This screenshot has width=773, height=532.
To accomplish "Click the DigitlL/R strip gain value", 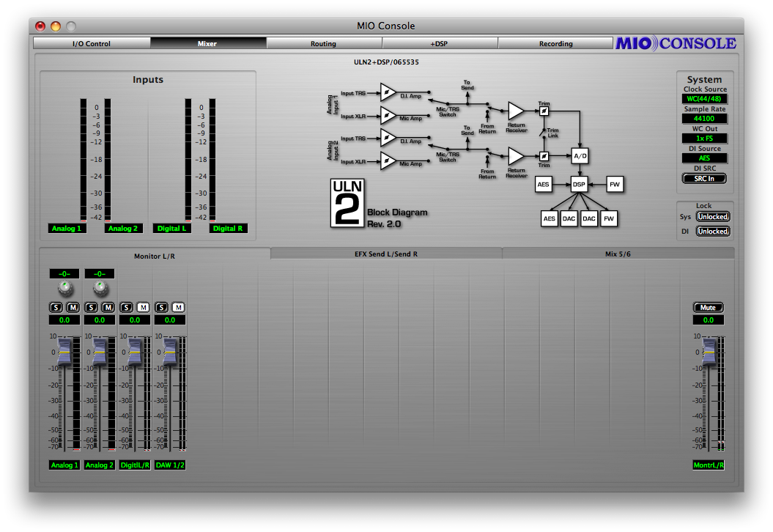I will [x=135, y=320].
